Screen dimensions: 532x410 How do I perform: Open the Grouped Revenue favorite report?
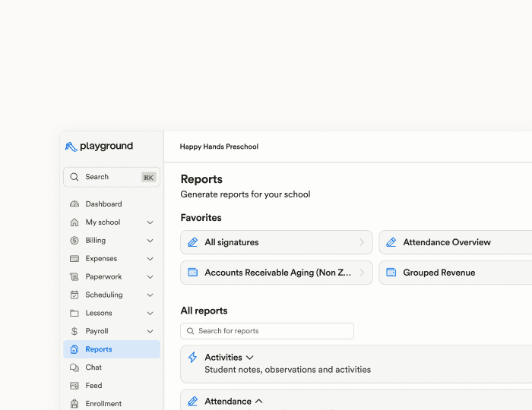455,273
